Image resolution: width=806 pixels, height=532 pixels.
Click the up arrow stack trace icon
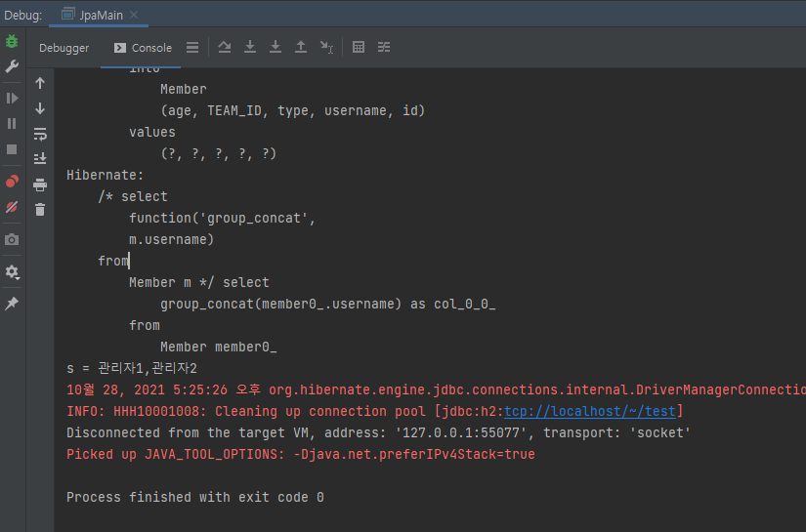pos(40,83)
